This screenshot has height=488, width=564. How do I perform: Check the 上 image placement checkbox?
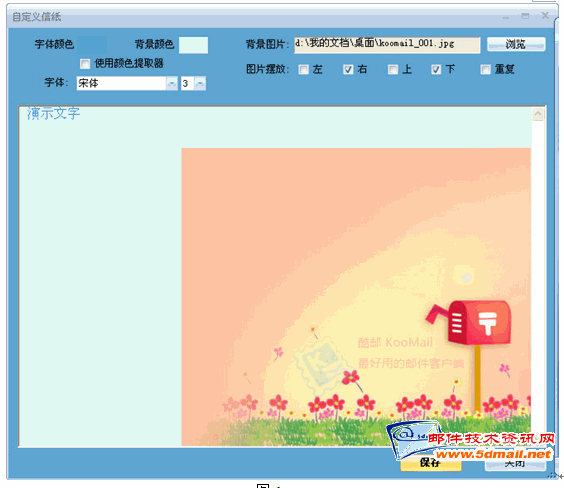393,69
